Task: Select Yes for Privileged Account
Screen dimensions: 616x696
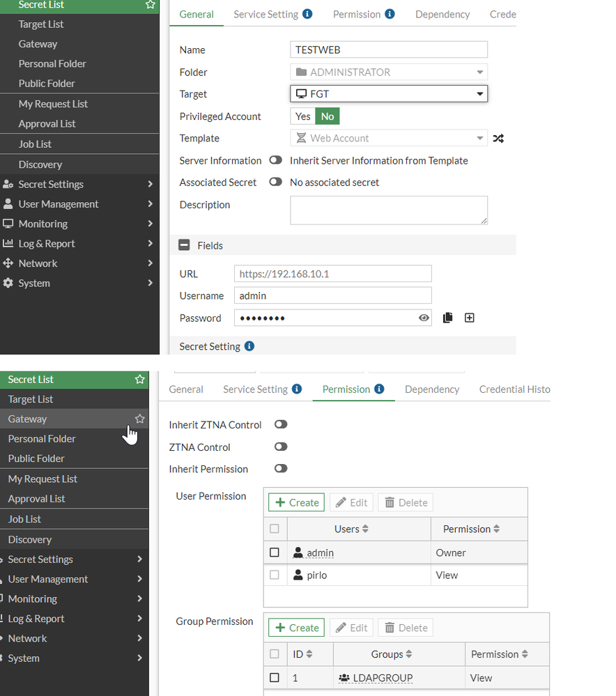Action: click(x=303, y=116)
